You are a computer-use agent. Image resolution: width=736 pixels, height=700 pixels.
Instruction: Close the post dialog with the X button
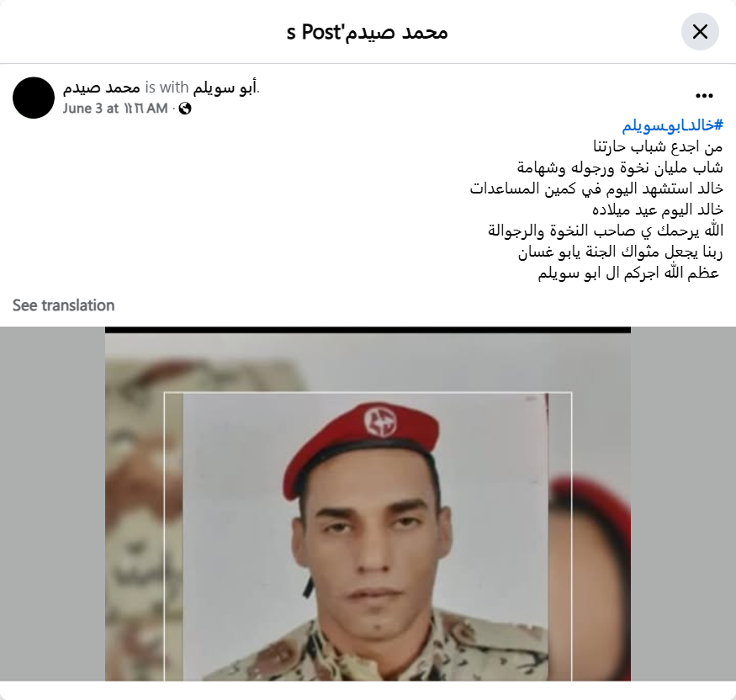click(700, 32)
